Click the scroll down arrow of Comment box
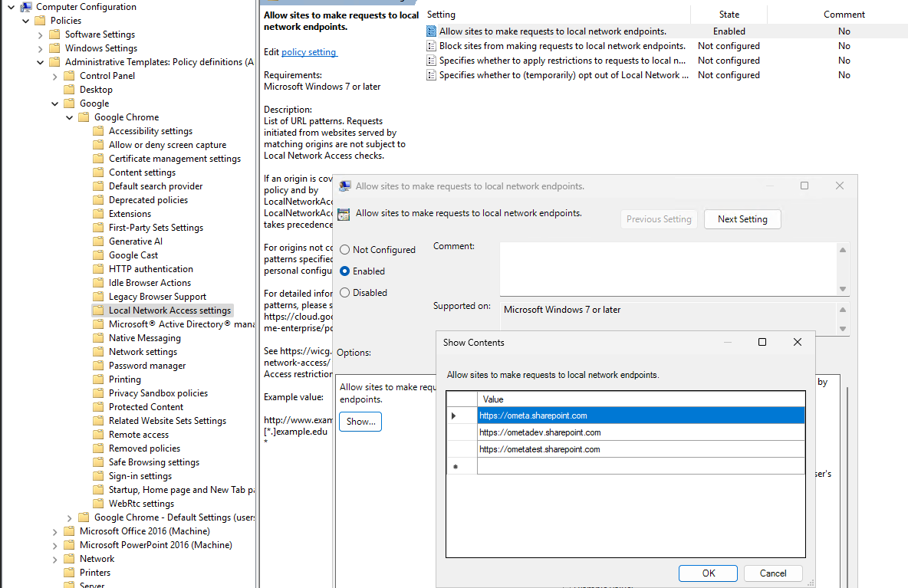 coord(843,289)
